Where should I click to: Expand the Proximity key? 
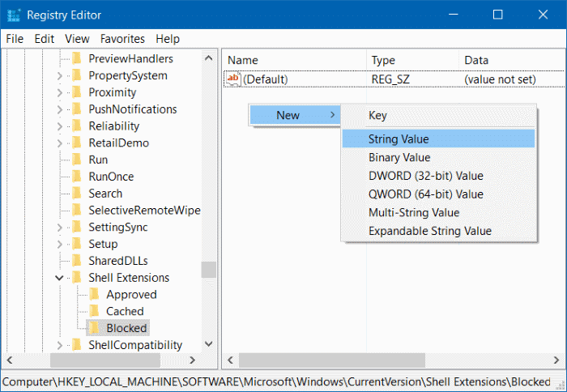coord(60,92)
